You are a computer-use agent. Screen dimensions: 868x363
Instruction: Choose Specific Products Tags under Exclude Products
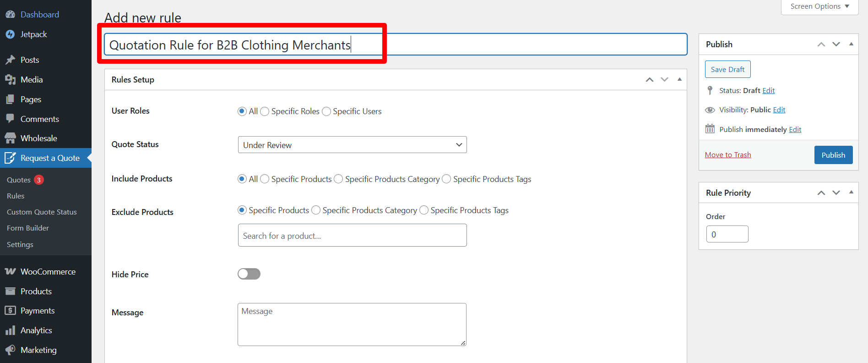pos(424,210)
